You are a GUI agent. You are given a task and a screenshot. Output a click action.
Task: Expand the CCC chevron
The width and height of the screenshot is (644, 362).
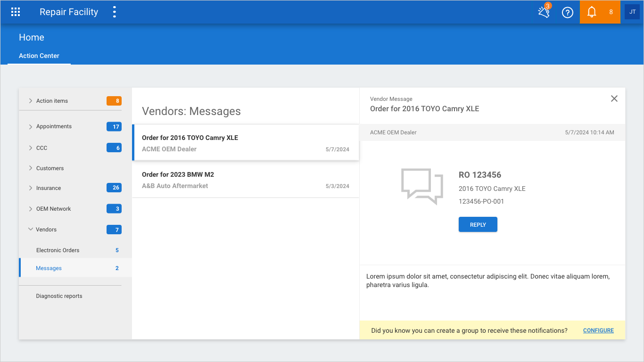tap(31, 148)
